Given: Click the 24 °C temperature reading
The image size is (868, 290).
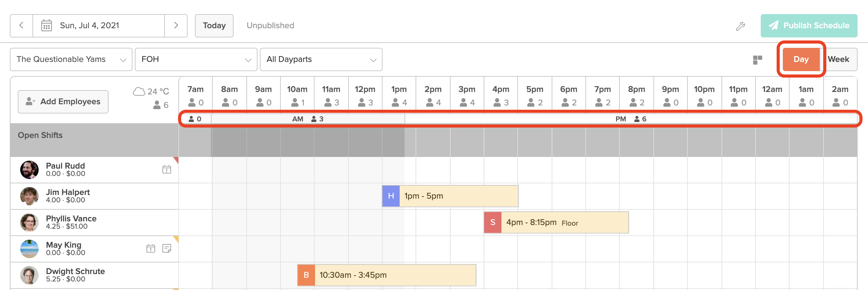Looking at the screenshot, I should tap(158, 91).
